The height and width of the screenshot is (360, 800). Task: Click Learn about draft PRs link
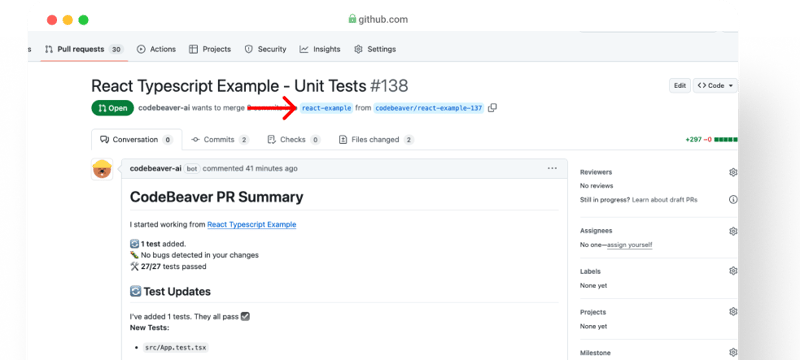[x=664, y=200]
